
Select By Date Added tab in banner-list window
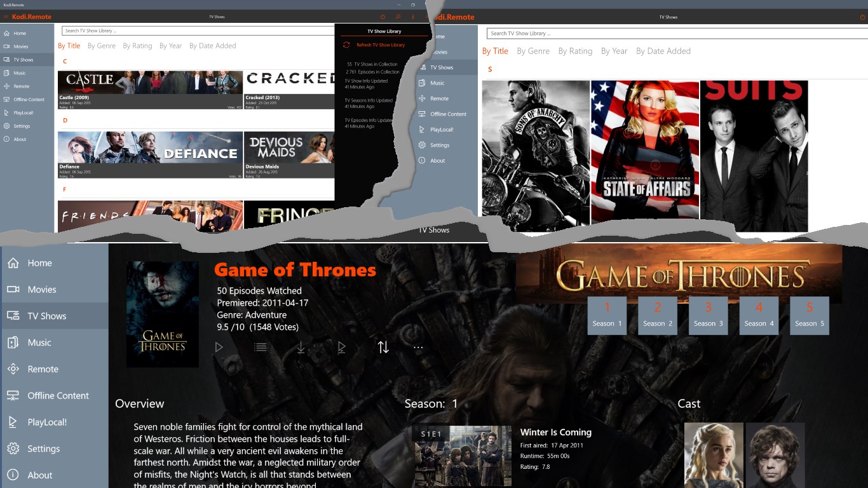(x=213, y=46)
